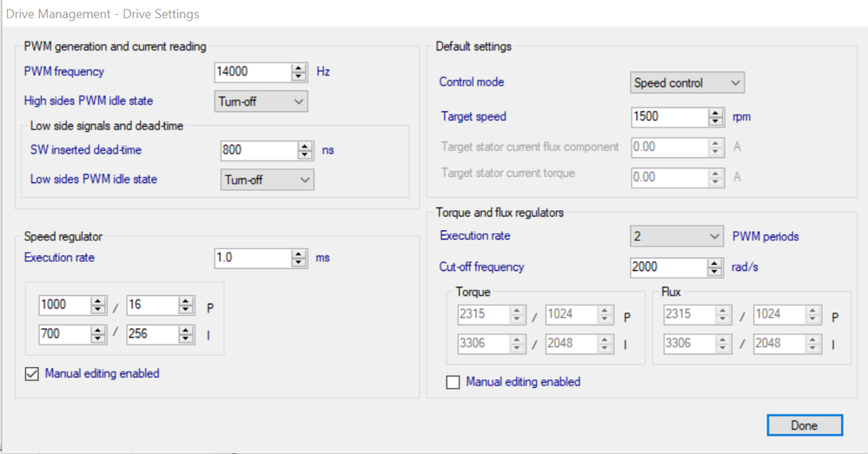Click the Cut-off frequency label
Image resolution: width=868 pixels, height=454 pixels.
[481, 267]
